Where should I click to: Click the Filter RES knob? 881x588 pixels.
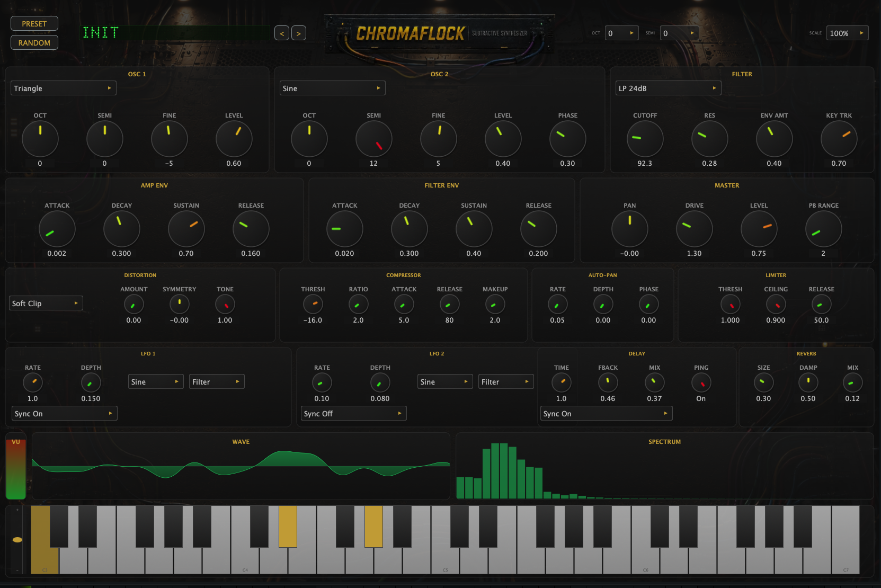[710, 139]
